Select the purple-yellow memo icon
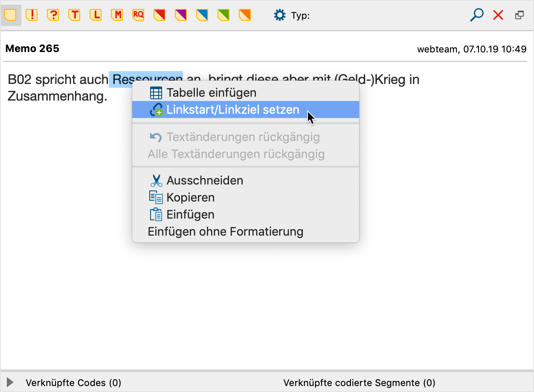534x392 pixels. pyautogui.click(x=181, y=15)
